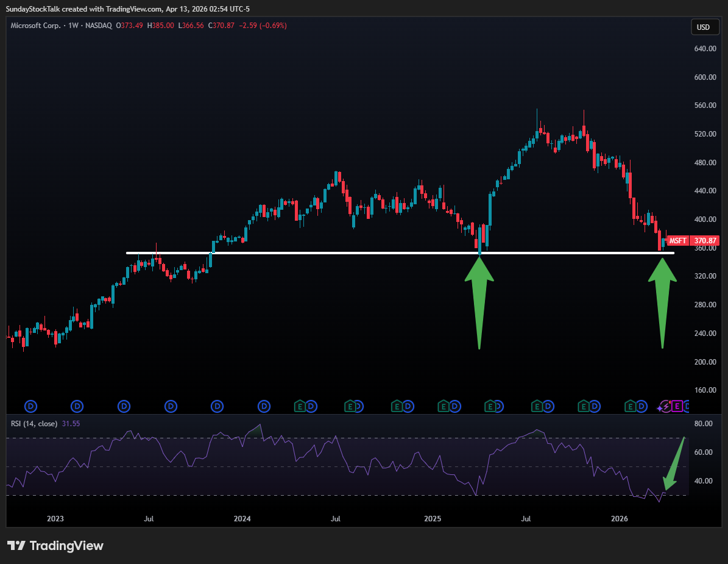The height and width of the screenshot is (564, 728).
Task: Select the February 2026 dividend marker
Action: point(641,407)
